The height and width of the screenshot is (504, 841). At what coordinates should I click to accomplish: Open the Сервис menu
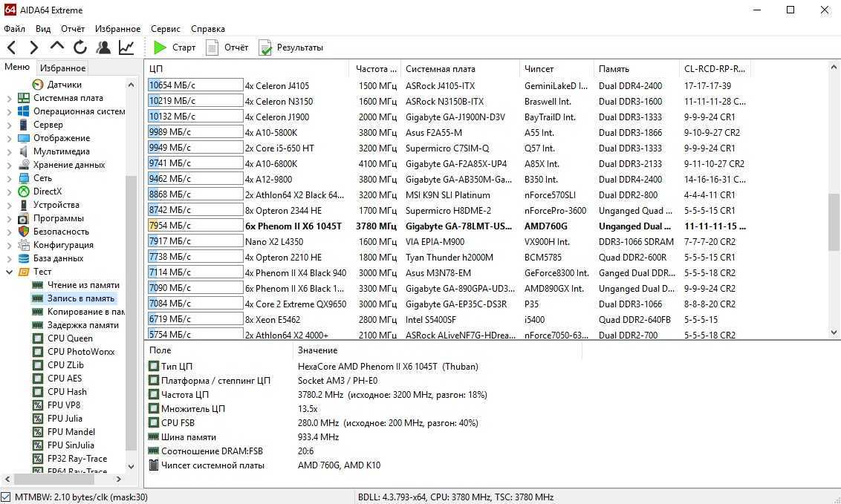coord(165,29)
